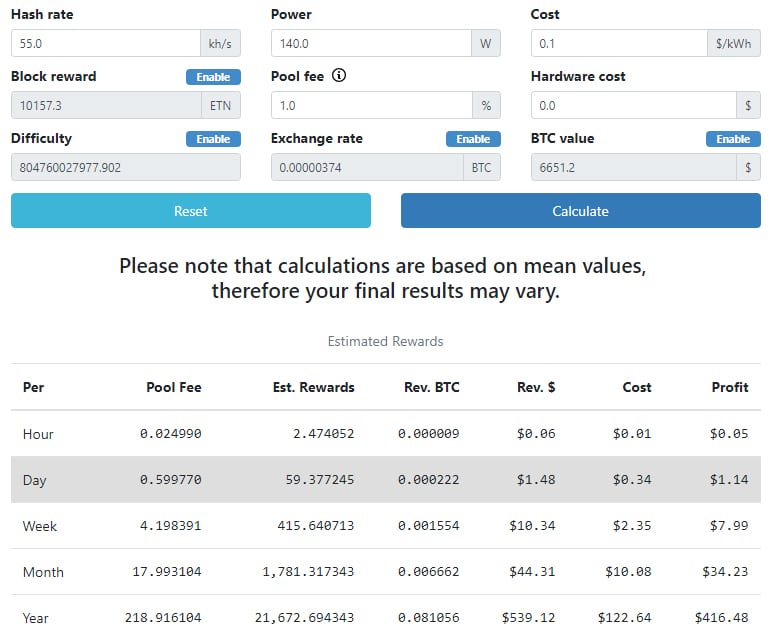
Task: Click the Cost per kWh input
Action: [x=618, y=43]
